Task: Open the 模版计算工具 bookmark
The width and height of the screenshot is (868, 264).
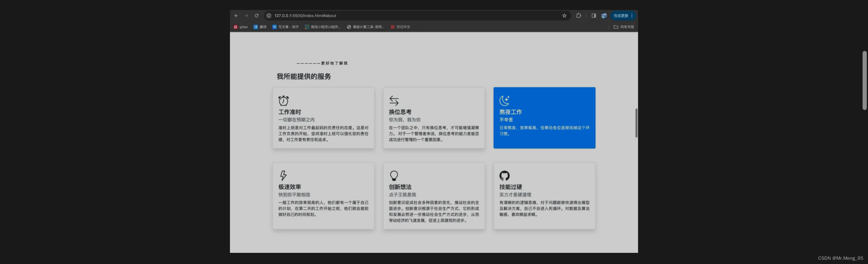Action: (x=366, y=27)
